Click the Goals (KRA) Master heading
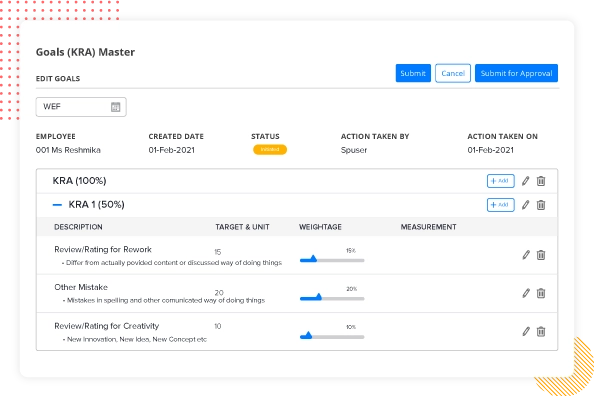 (x=85, y=52)
